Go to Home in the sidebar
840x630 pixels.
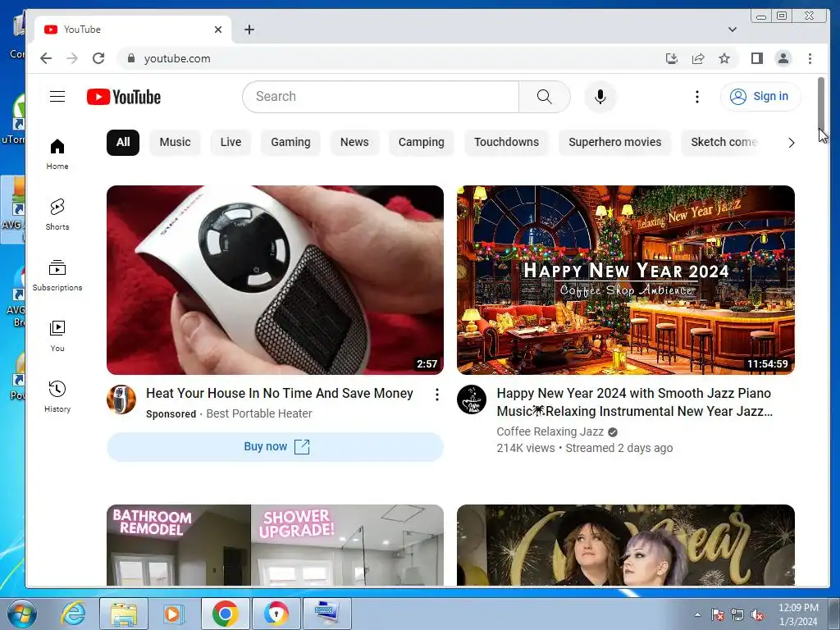57,154
